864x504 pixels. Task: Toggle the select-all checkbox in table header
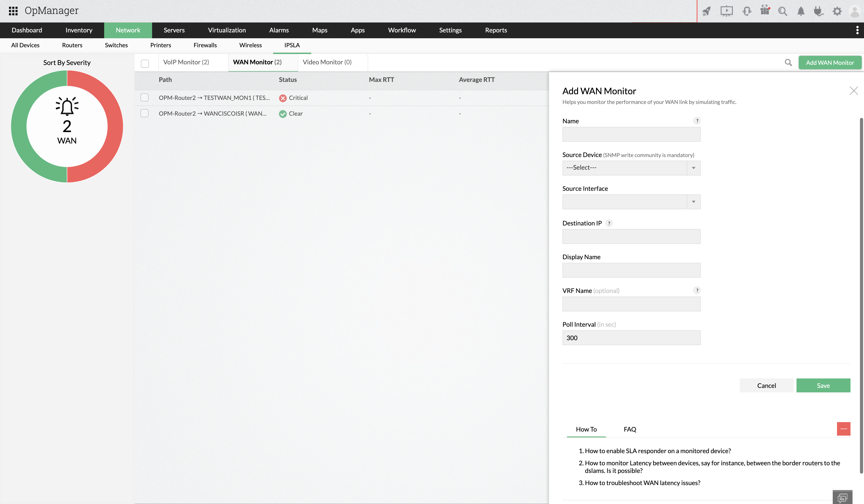pos(145,62)
